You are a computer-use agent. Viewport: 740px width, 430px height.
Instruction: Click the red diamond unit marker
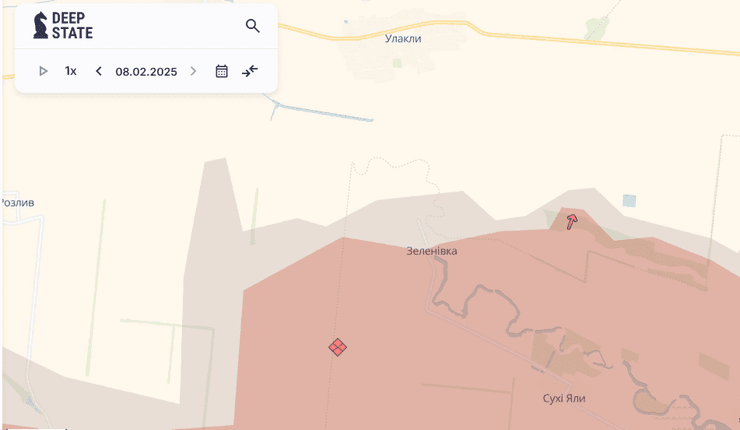click(338, 347)
